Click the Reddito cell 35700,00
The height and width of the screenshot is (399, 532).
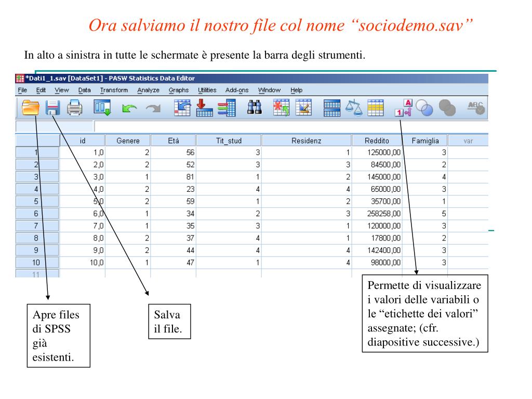click(x=377, y=202)
